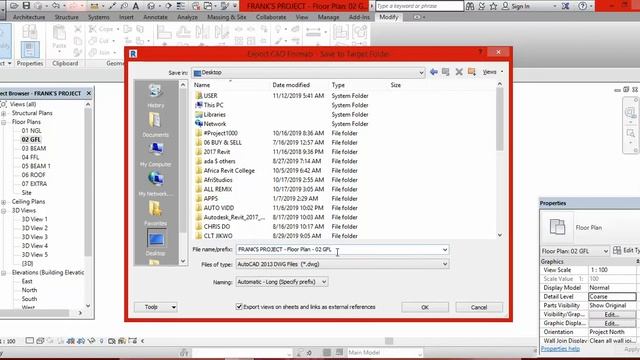Select 03 BEAM floor plan

pos(34,148)
